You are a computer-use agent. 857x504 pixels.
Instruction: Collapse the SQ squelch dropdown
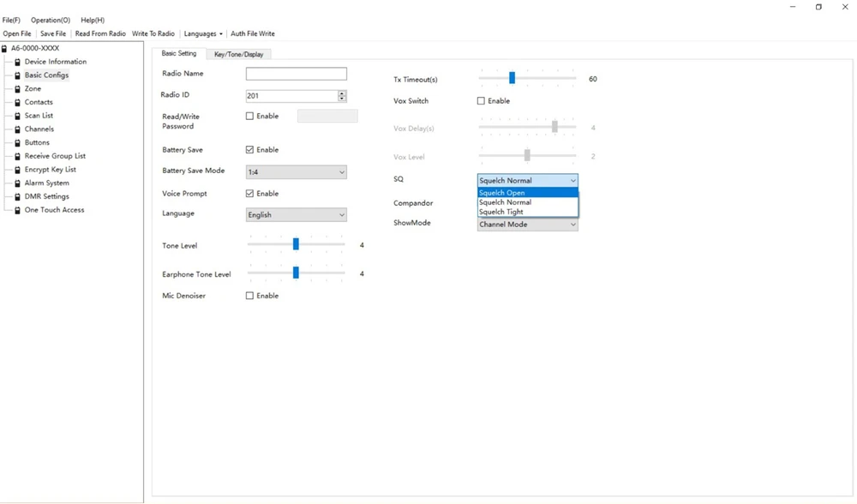(527, 180)
